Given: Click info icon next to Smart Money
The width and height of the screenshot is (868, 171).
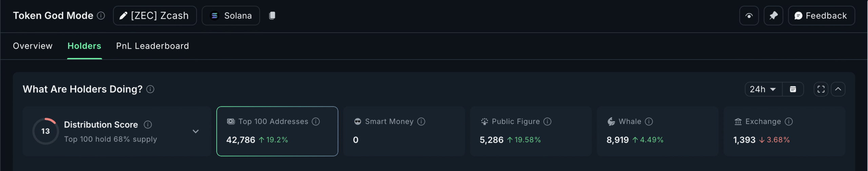Looking at the screenshot, I should 421,122.
